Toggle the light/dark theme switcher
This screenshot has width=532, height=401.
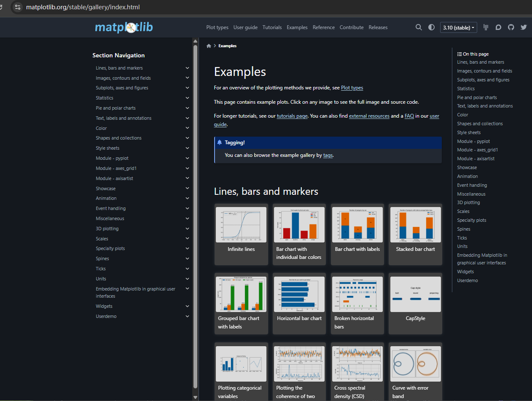431,27
